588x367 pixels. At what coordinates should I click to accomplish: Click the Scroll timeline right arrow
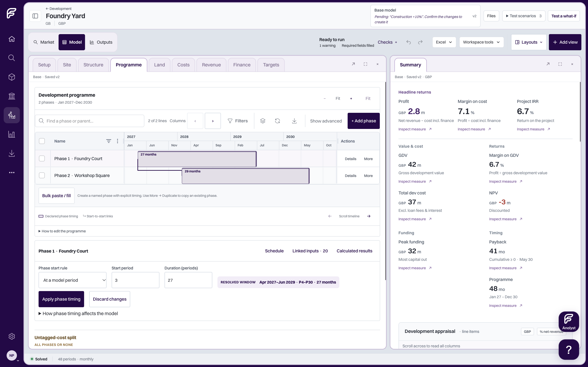click(369, 216)
